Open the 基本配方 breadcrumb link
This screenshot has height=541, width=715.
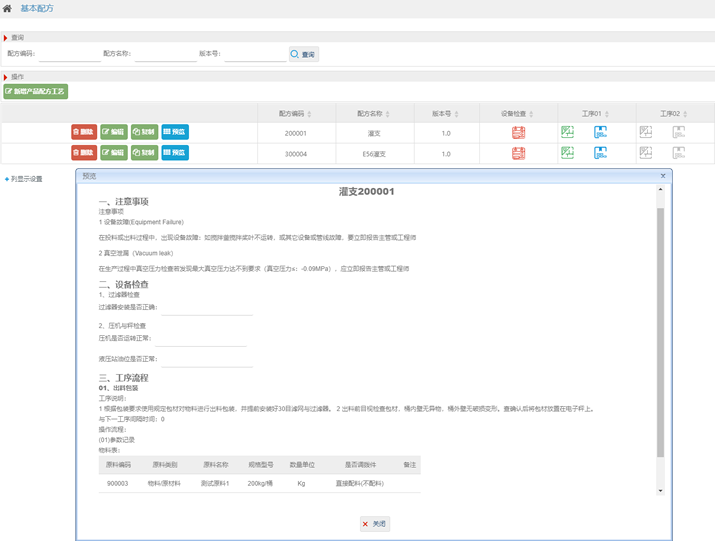[x=37, y=9]
